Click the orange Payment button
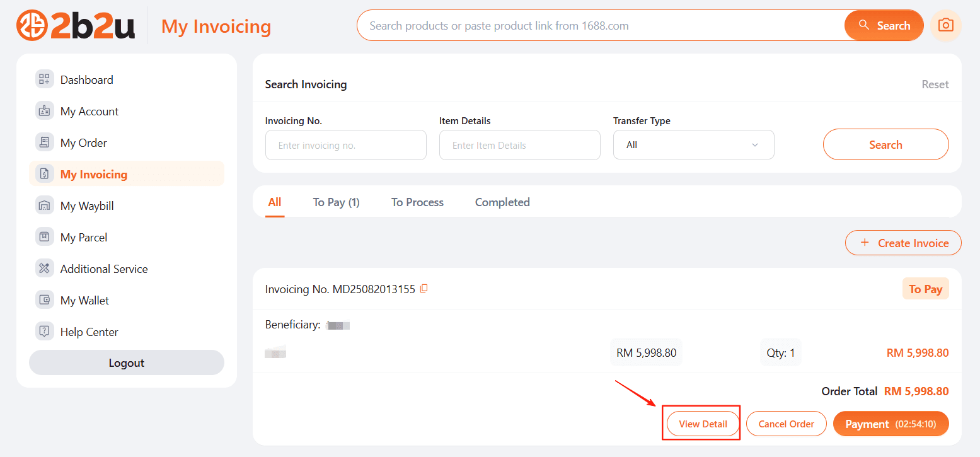Screen dimensions: 980x457 pos(890,424)
